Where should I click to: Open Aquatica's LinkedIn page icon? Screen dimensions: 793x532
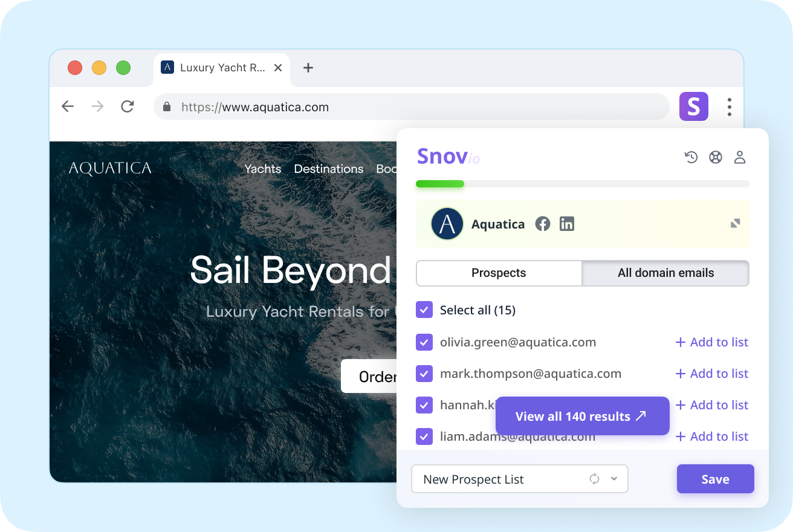[x=566, y=224]
